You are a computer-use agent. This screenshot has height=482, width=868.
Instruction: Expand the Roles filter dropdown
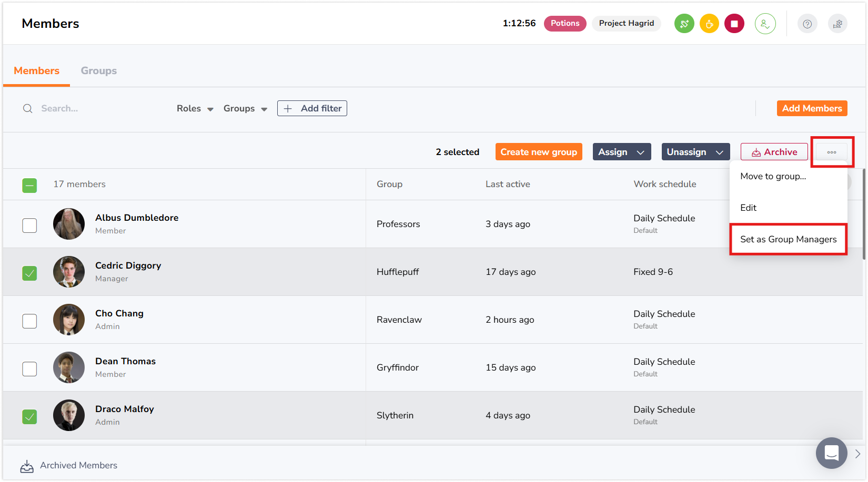tap(195, 108)
